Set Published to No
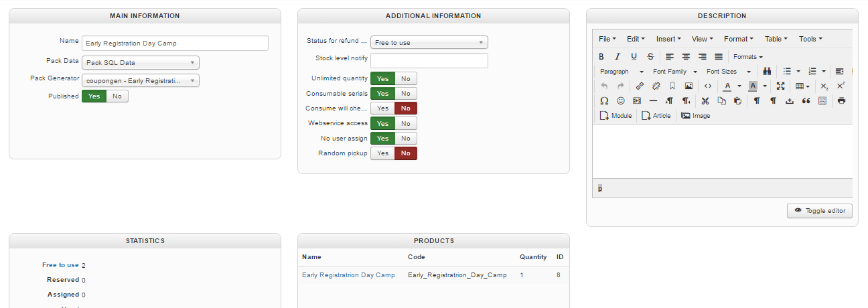Viewport: 868px width, 308px height. [x=117, y=96]
